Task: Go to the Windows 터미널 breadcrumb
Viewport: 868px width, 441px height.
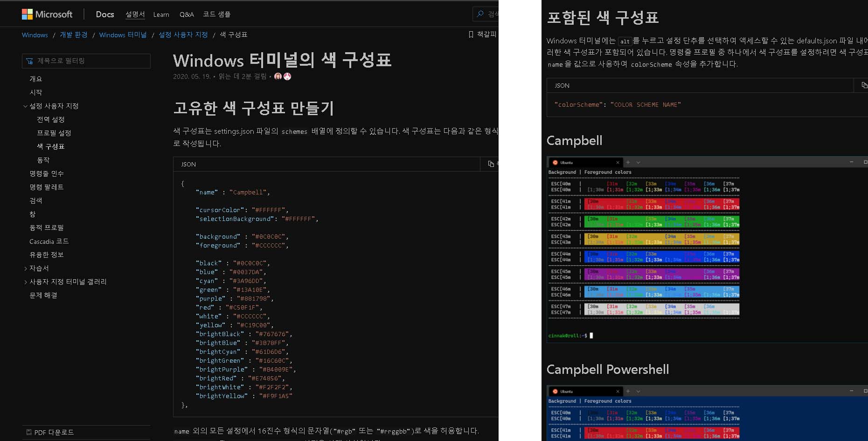Action: [x=123, y=35]
